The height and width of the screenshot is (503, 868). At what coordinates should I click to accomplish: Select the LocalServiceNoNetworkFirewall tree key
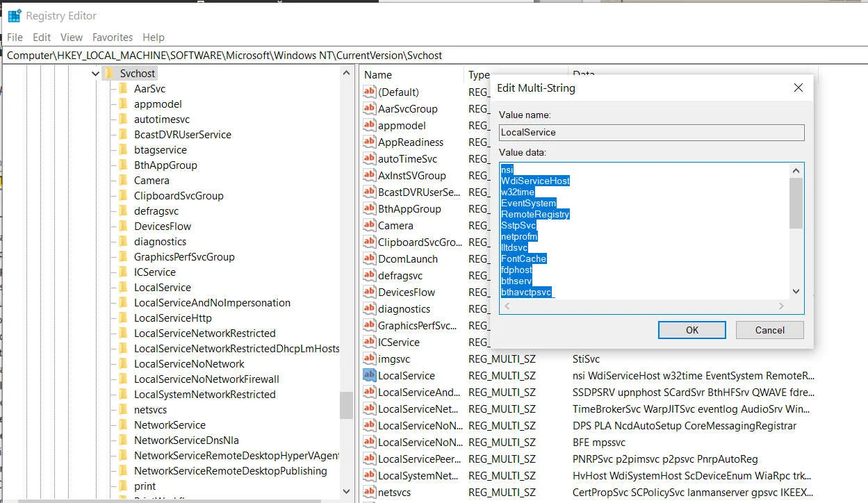[206, 379]
